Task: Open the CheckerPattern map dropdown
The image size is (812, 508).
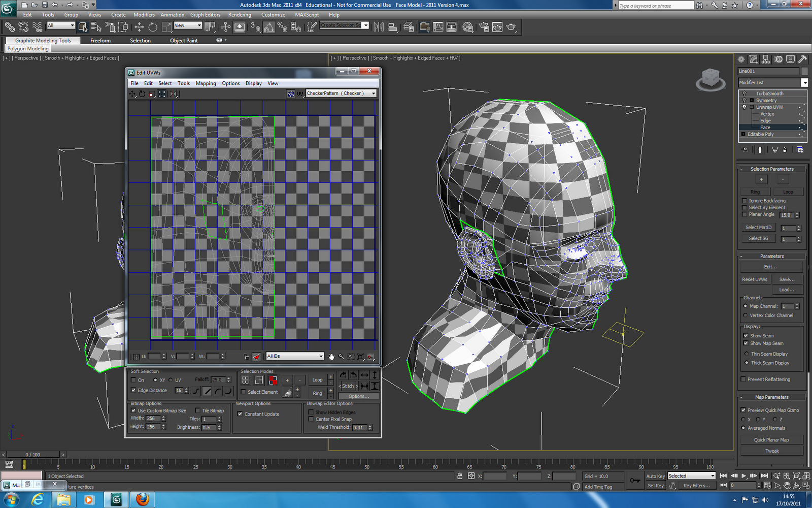Action: 374,93
